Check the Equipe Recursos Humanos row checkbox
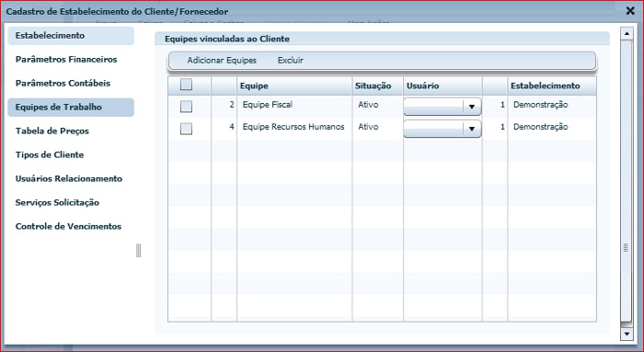The height and width of the screenshot is (352, 644). click(186, 129)
